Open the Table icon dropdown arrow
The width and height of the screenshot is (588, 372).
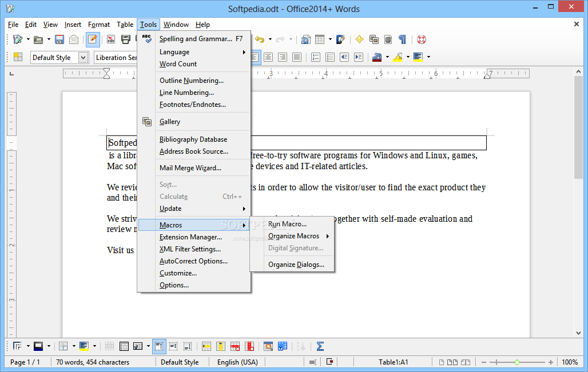(330, 39)
